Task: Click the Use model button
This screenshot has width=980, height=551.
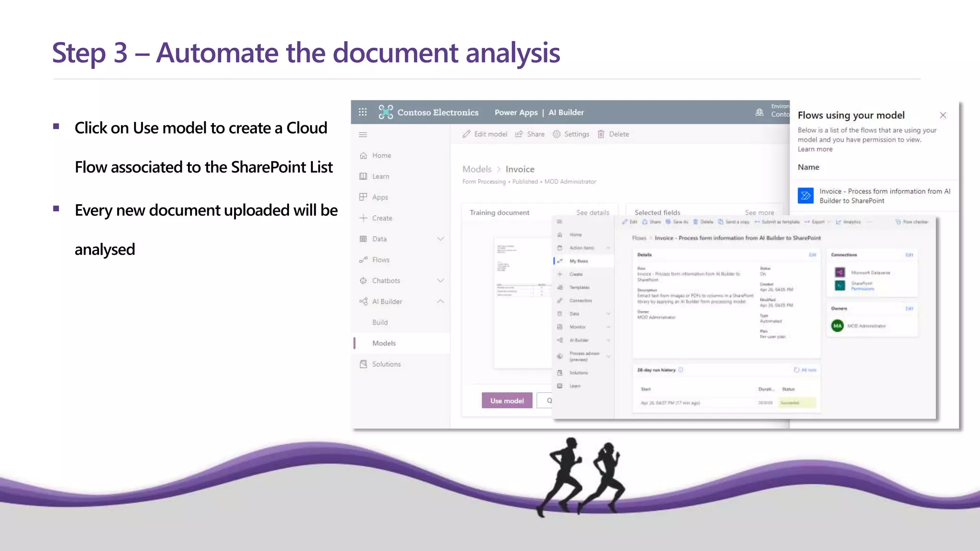Action: tap(507, 401)
